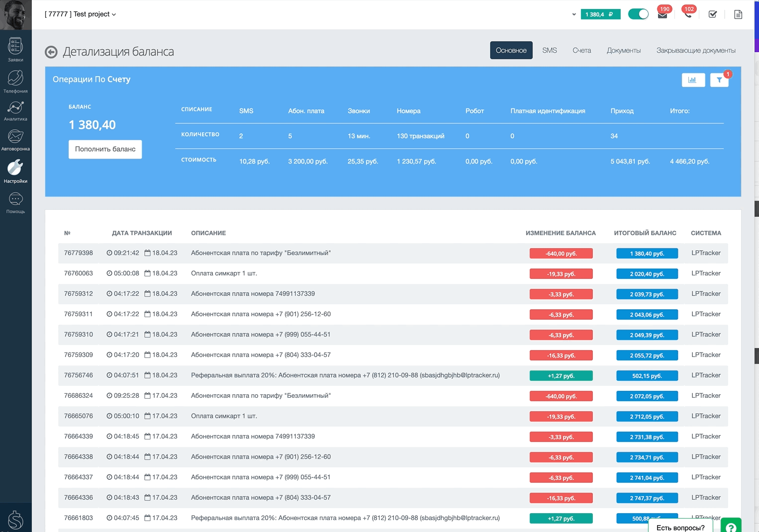Click the 1 380,40 руб. balance badge in table
The image size is (759, 532).
(647, 254)
